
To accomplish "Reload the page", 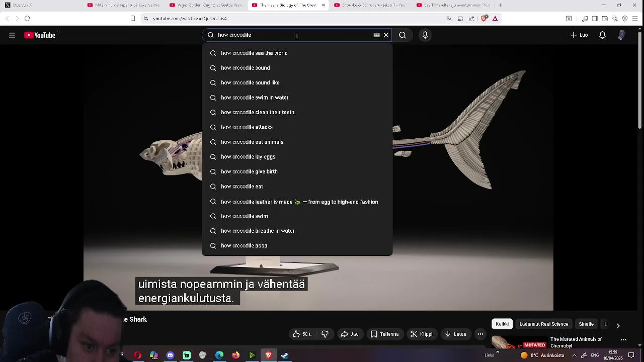I will 28,19.
